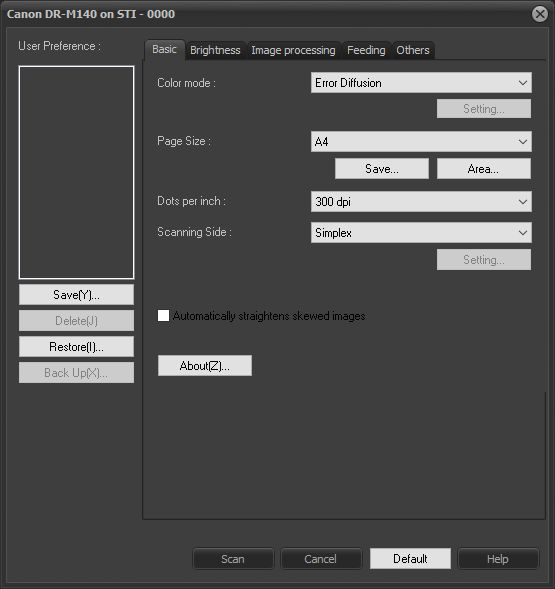
Task: Click the Back Up(X) button
Action: 76,373
